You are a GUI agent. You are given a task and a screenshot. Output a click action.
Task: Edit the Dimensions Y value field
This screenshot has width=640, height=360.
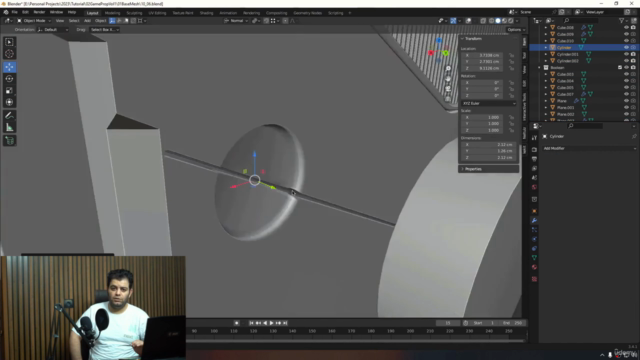point(489,151)
